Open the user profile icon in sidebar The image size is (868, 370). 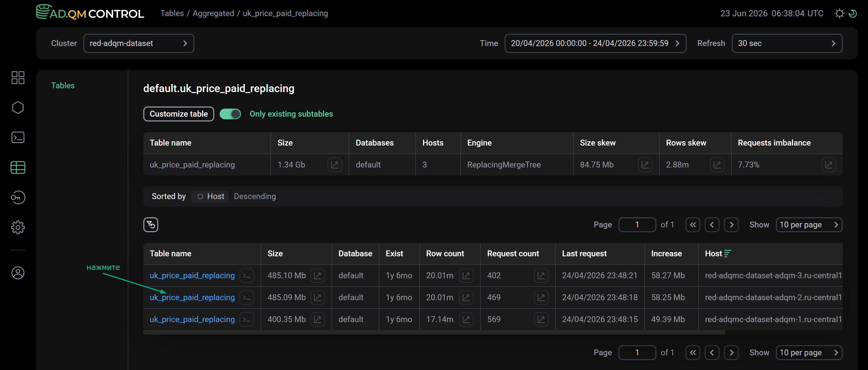tap(18, 273)
